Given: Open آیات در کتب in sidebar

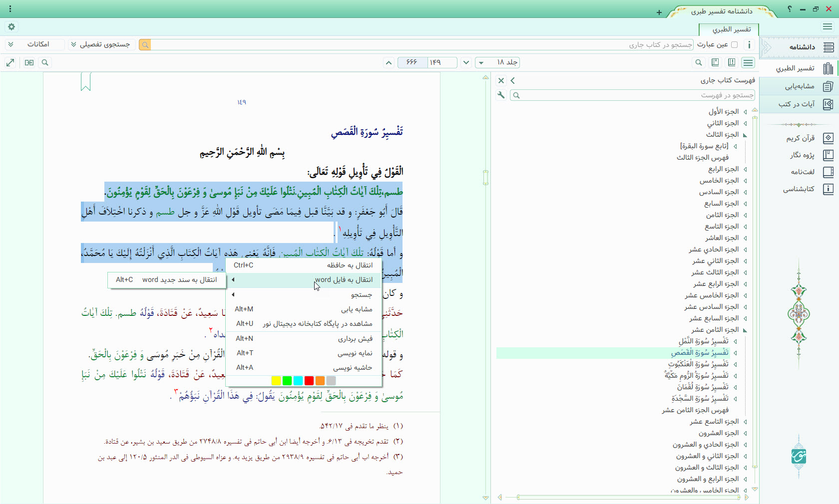Looking at the screenshot, I should [799, 104].
